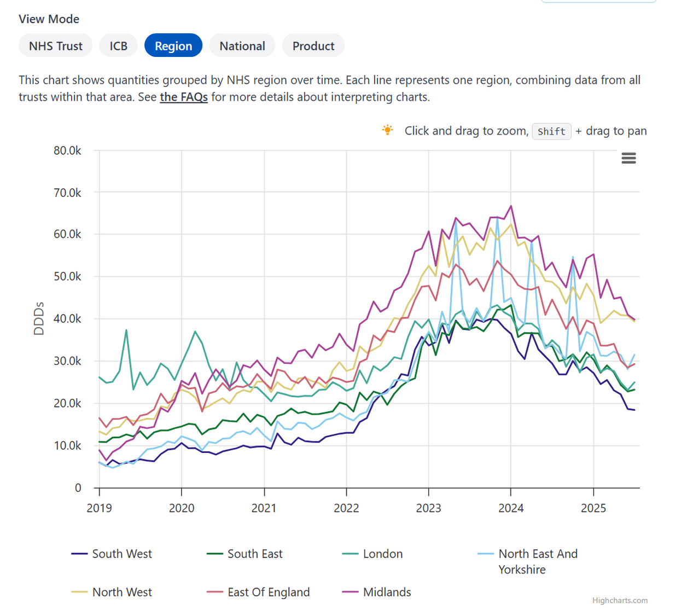Choose the Product view mode
Image resolution: width=681 pixels, height=616 pixels.
point(313,46)
